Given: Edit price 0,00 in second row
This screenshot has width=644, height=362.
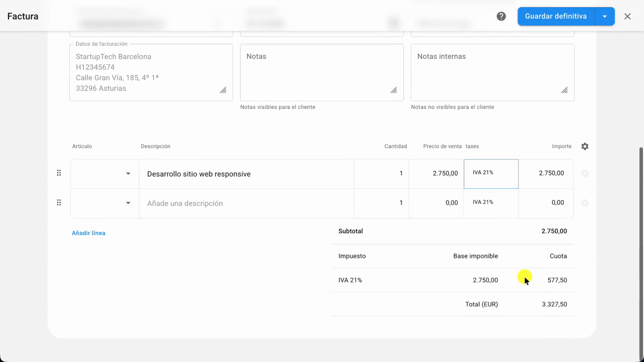Looking at the screenshot, I should pyautogui.click(x=436, y=203).
